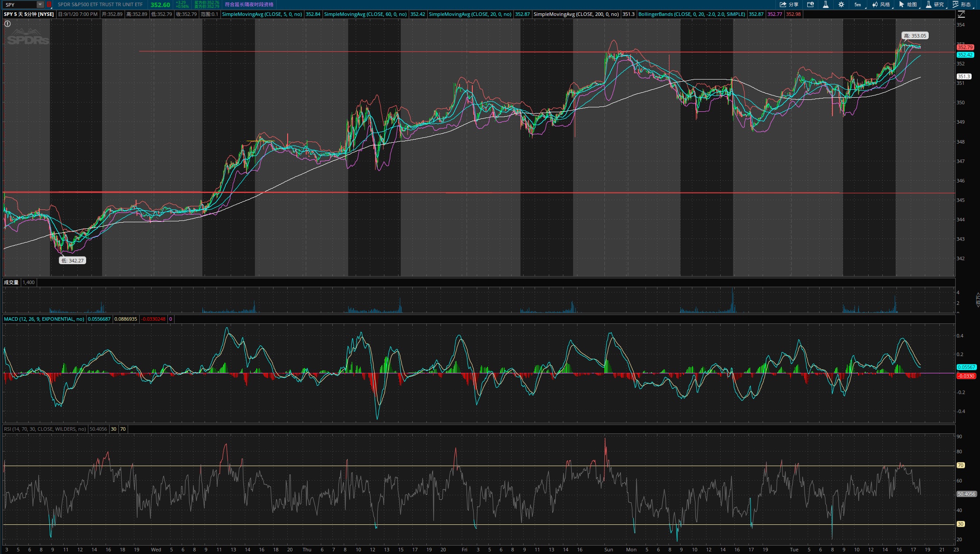The width and height of the screenshot is (980, 554).
Task: Click the -0.0330 MACD axis tag
Action: [x=966, y=376]
